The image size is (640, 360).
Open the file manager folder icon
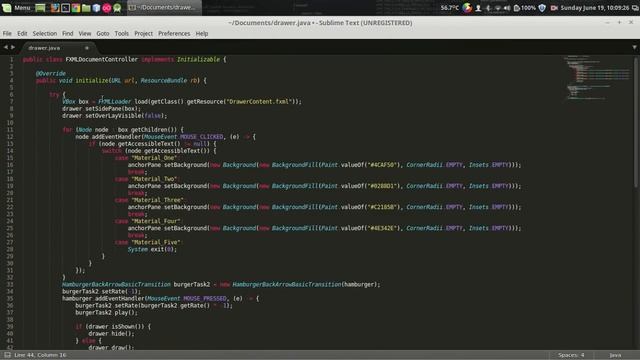(x=86, y=8)
